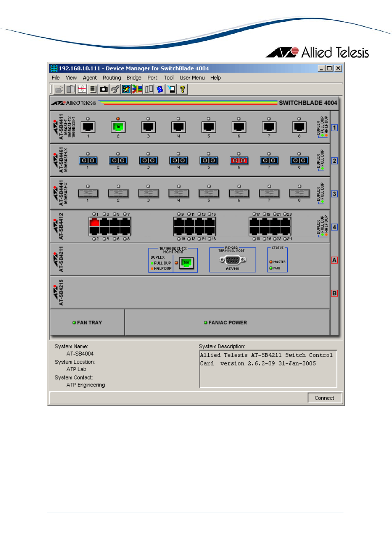Click the camera snapshot toolbar icon

tap(104, 89)
